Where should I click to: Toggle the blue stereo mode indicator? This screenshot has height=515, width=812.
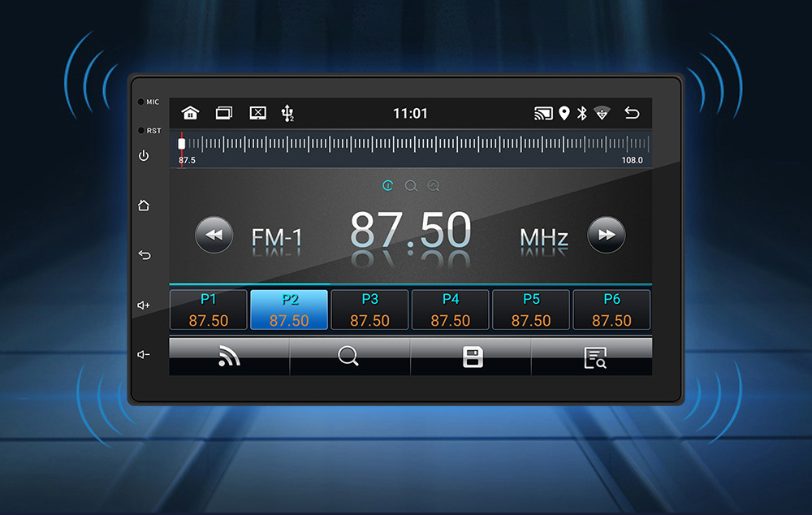coord(388,186)
